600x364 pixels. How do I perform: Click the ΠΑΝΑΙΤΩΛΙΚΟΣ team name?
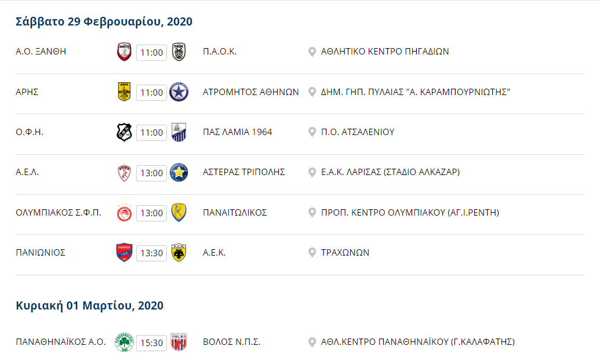pos(235,212)
